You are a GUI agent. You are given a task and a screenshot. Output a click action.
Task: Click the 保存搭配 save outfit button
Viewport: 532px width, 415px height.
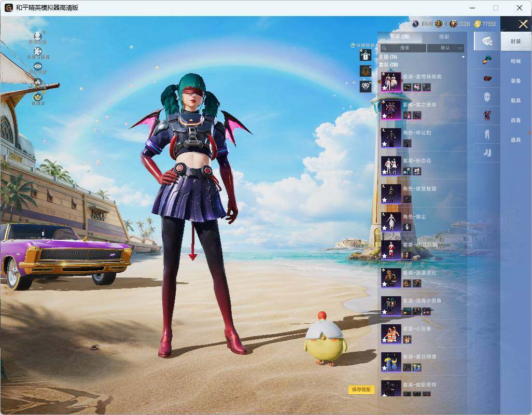pos(361,390)
